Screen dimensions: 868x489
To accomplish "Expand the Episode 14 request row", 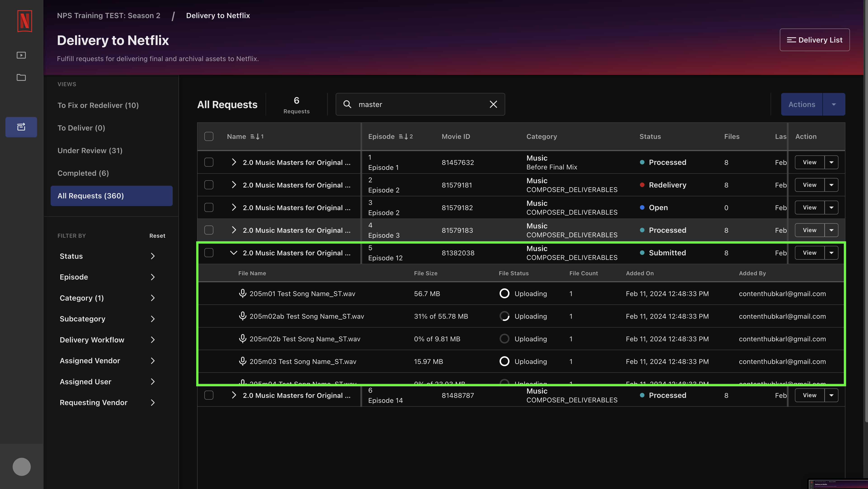I will (x=234, y=395).
